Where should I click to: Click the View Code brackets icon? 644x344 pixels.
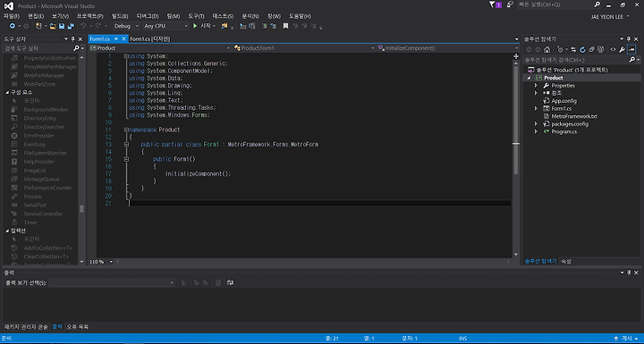tap(613, 50)
